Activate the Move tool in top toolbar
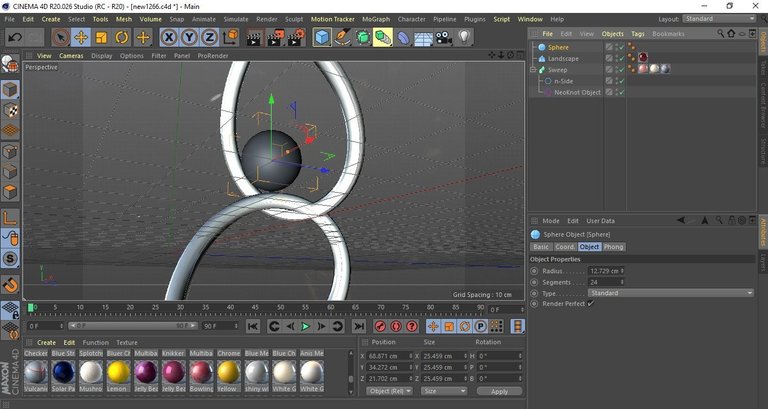 pos(81,37)
